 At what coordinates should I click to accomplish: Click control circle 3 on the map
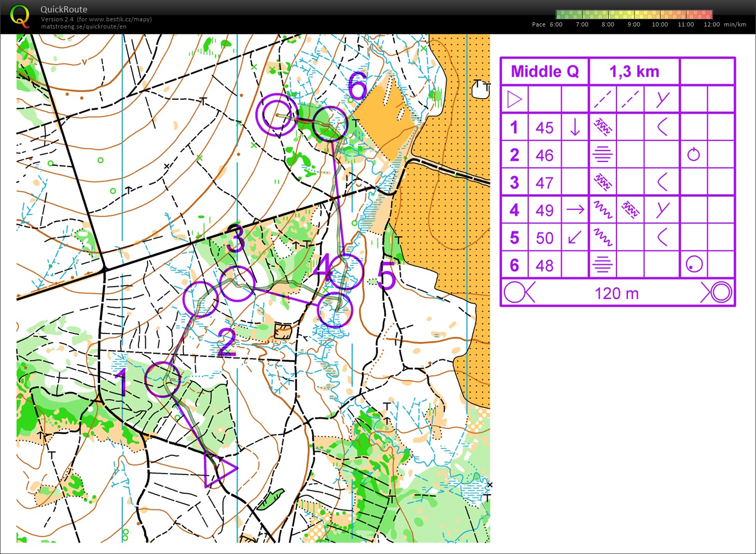click(x=237, y=283)
